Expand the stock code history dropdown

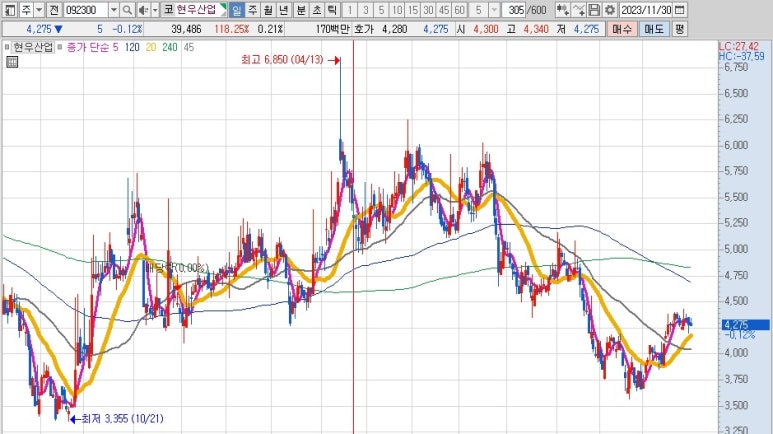tap(114, 9)
